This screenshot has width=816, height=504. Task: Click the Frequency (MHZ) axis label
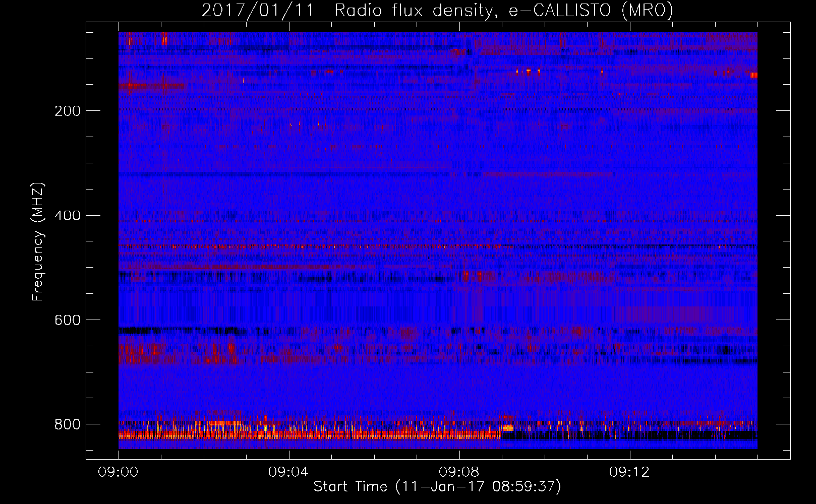coord(38,241)
